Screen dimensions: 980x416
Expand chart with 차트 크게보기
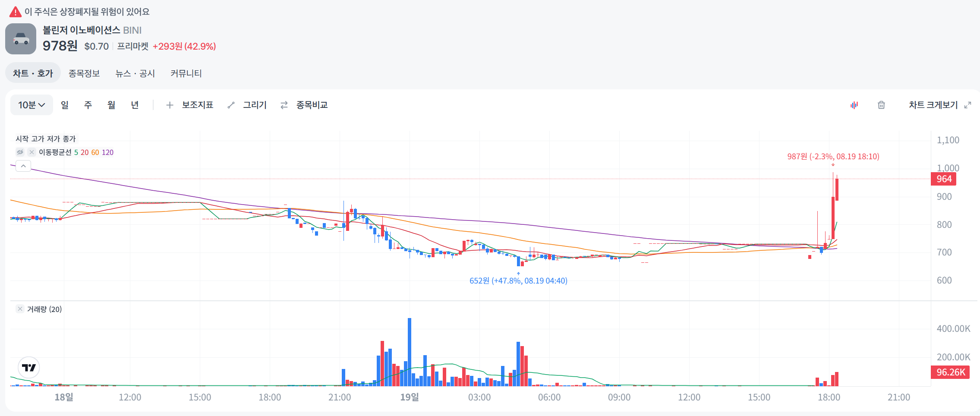click(x=940, y=105)
